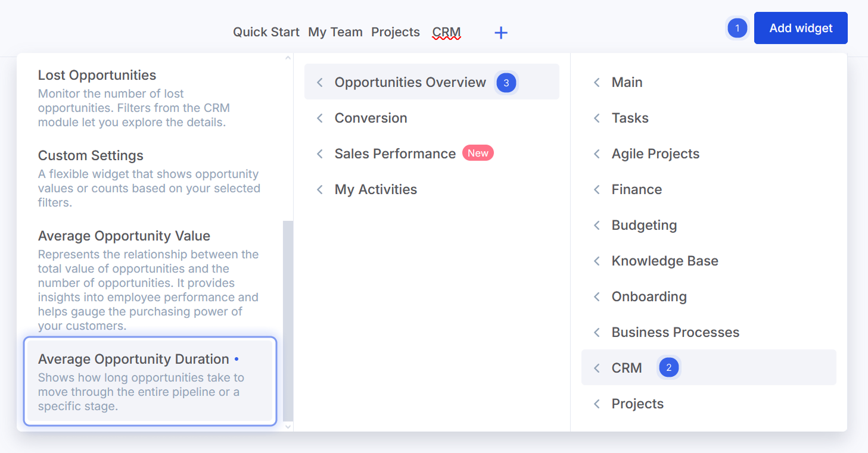This screenshot has width=868, height=453.
Task: Open Sales Performance widget category
Action: pos(395,154)
